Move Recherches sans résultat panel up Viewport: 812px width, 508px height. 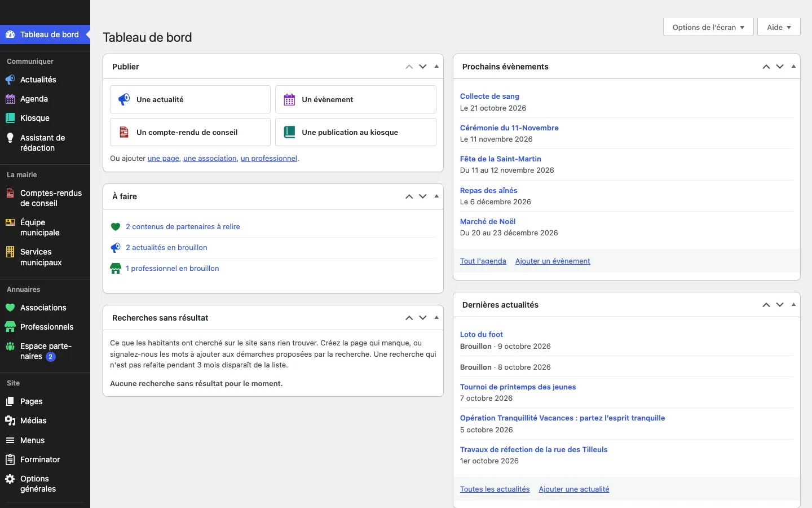click(409, 318)
